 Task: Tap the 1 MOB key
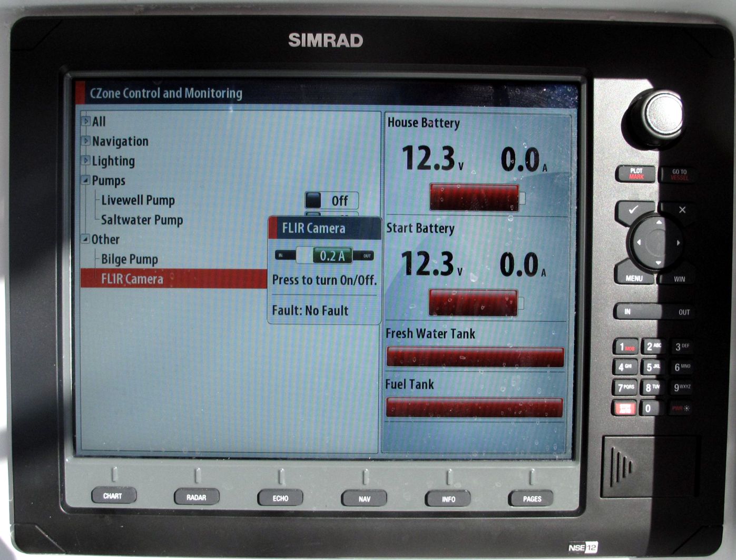click(626, 347)
